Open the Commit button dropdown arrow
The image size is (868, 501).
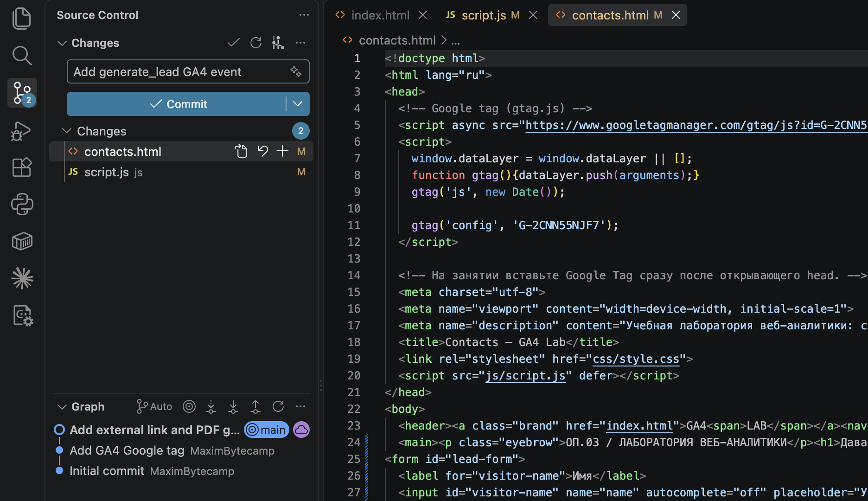298,104
